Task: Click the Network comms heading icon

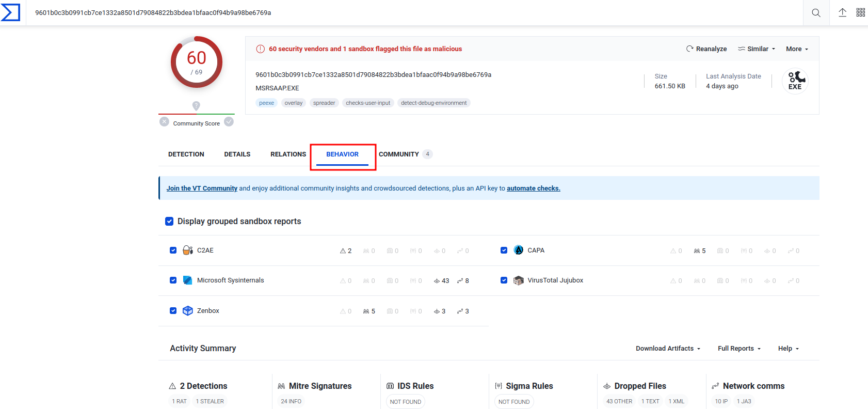Action: tap(715, 386)
